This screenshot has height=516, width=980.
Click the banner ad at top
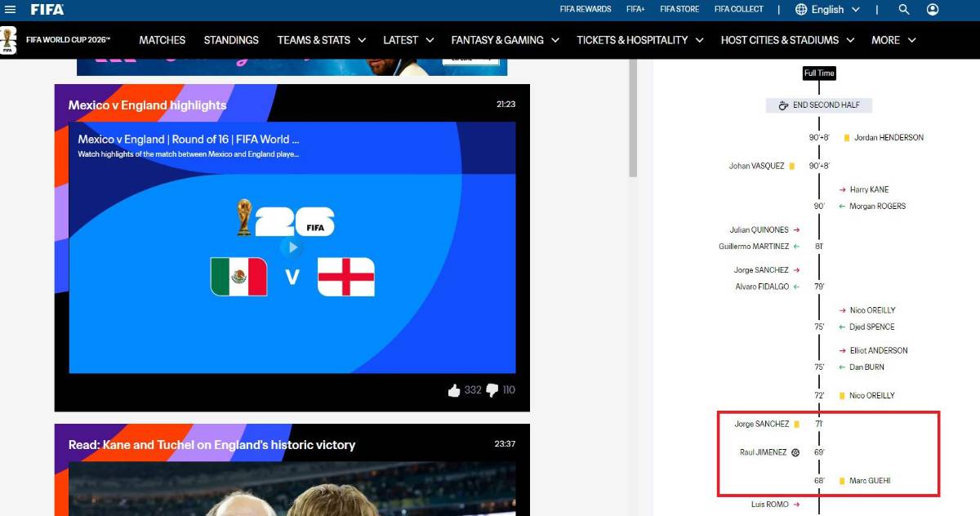click(x=292, y=67)
